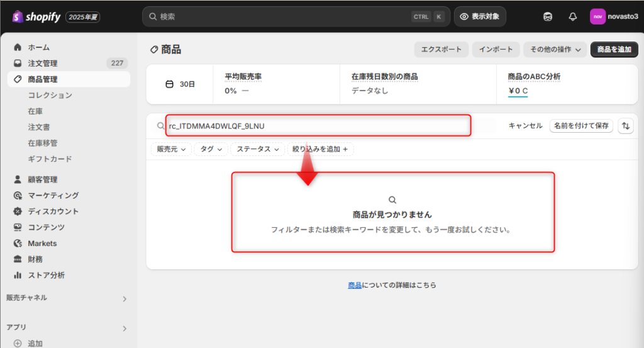Open the Sidekick assistant icon

pos(548,17)
